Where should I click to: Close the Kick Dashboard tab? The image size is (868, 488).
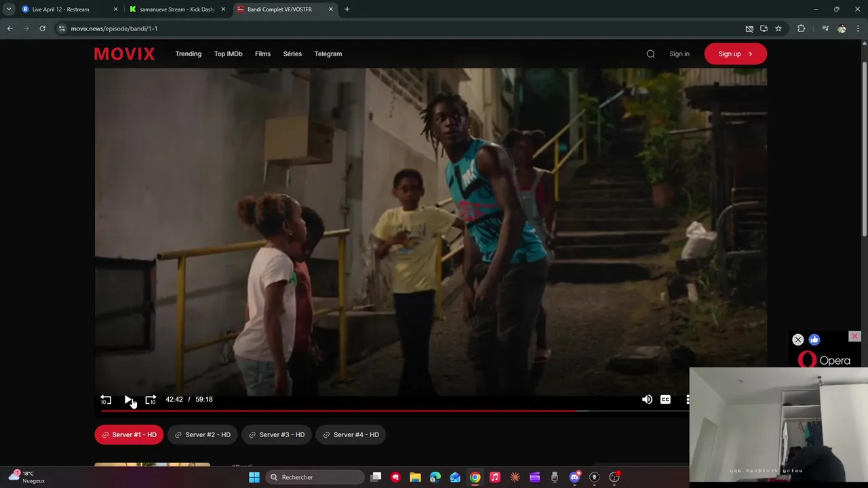223,9
